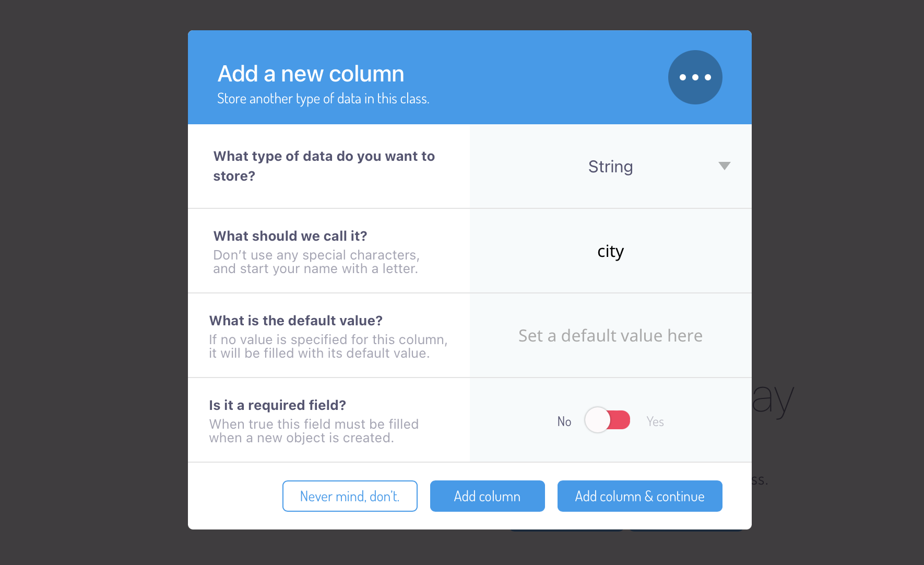Image resolution: width=924 pixels, height=565 pixels.
Task: Select "No" beside the required toggle
Action: click(x=564, y=421)
